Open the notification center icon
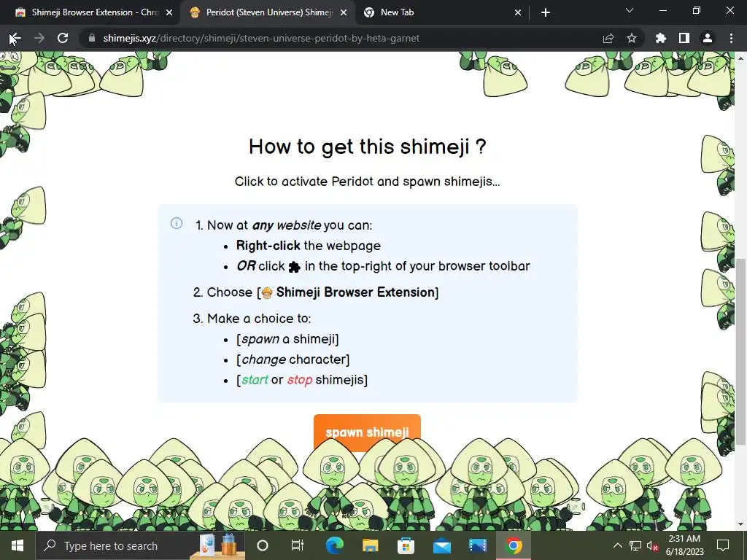The image size is (747, 560). coord(723,545)
